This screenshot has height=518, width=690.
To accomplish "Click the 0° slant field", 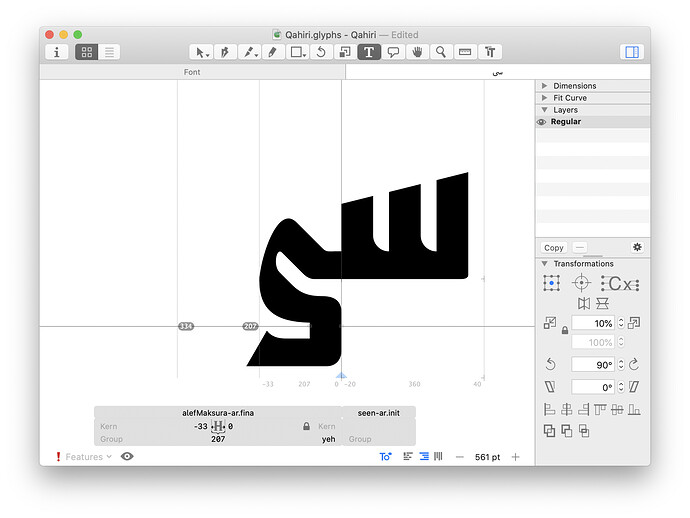I will point(593,387).
